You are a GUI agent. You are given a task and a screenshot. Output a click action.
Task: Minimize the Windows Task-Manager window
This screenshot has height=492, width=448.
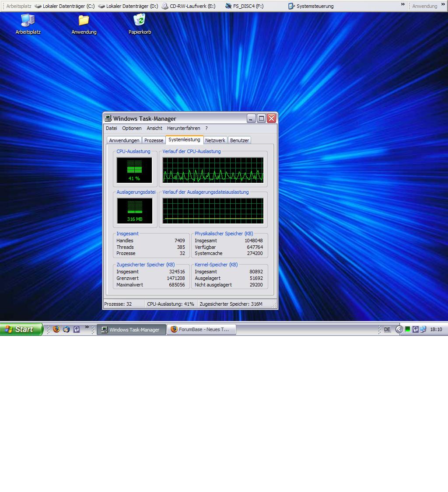pyautogui.click(x=251, y=118)
